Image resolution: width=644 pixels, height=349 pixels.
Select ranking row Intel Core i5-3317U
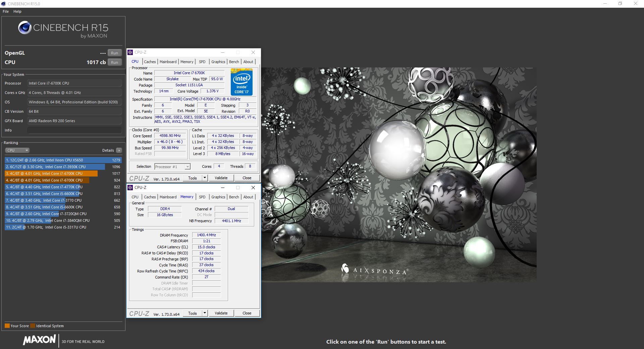click(63, 227)
